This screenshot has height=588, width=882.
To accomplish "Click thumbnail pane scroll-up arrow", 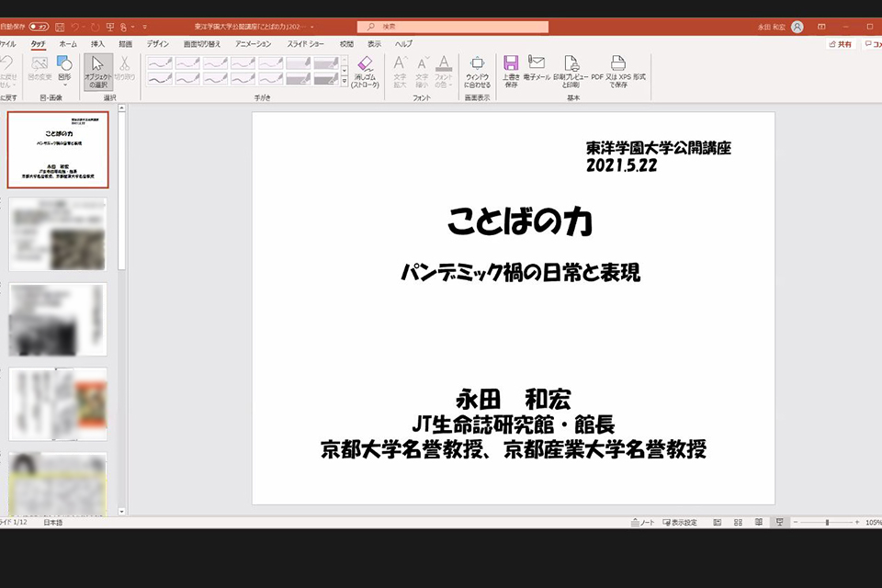I will pos(121,107).
